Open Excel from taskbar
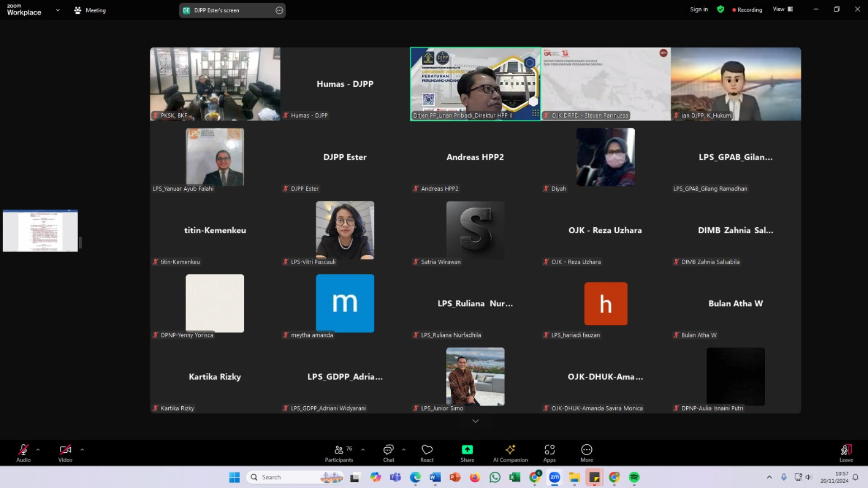Image resolution: width=868 pixels, height=488 pixels. pos(514,477)
